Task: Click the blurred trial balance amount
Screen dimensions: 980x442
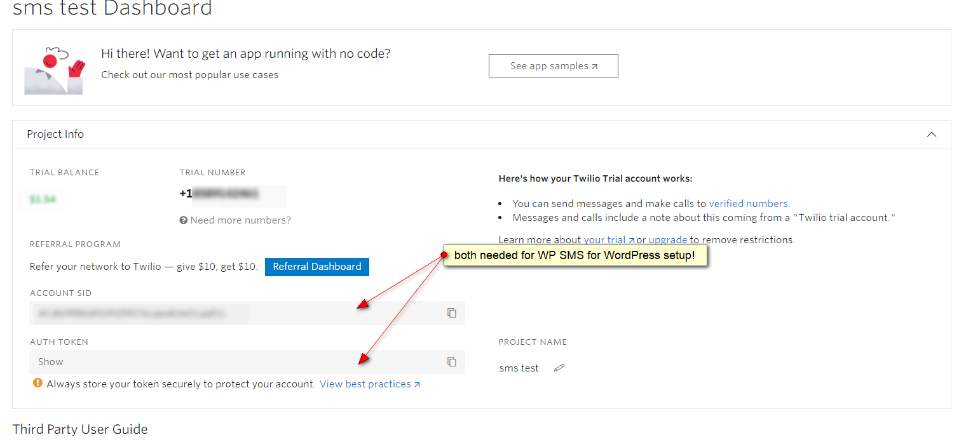Action: pyautogui.click(x=43, y=199)
